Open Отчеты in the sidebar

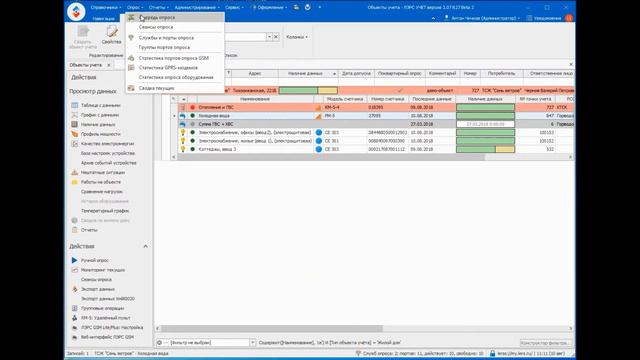tap(89, 230)
